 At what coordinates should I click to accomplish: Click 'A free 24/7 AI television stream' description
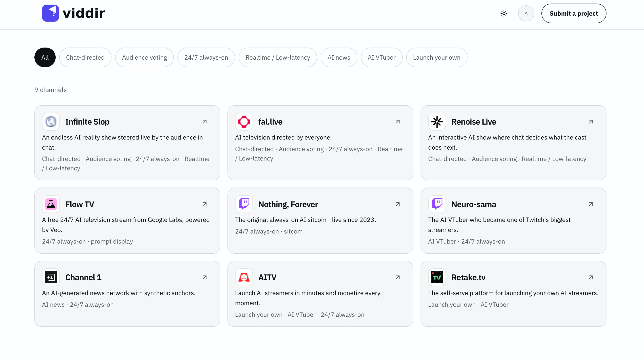[126, 225]
